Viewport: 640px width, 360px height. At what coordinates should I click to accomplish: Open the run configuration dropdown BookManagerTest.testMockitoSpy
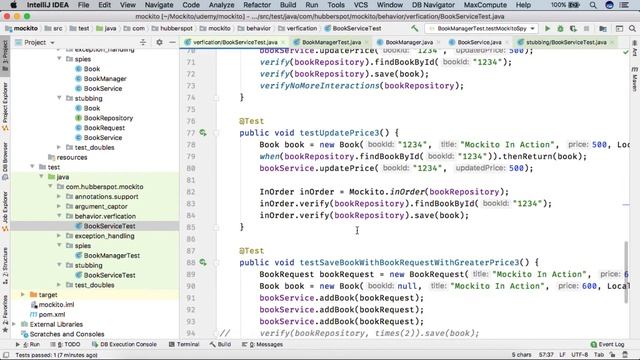pos(482,29)
